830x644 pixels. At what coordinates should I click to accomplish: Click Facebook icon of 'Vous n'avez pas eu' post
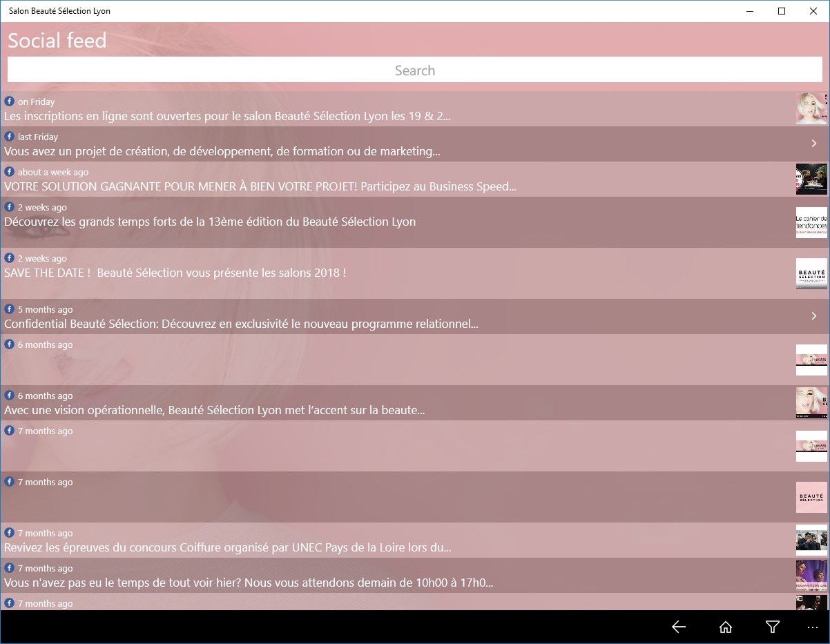10,568
